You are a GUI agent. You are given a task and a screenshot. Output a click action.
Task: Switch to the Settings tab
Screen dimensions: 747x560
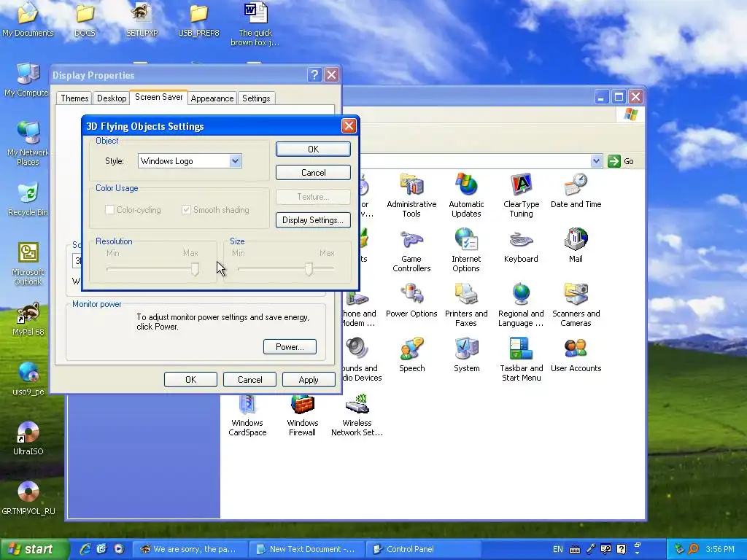click(x=256, y=98)
